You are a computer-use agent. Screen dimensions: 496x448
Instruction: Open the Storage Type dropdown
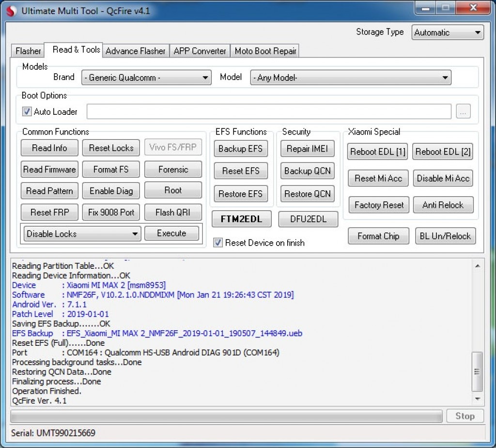pyautogui.click(x=448, y=33)
